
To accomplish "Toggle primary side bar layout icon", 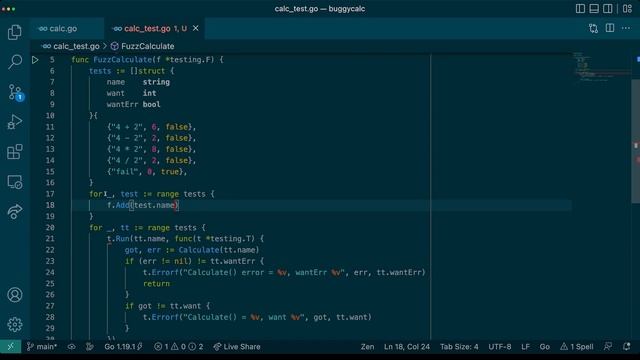I will 580,9.
